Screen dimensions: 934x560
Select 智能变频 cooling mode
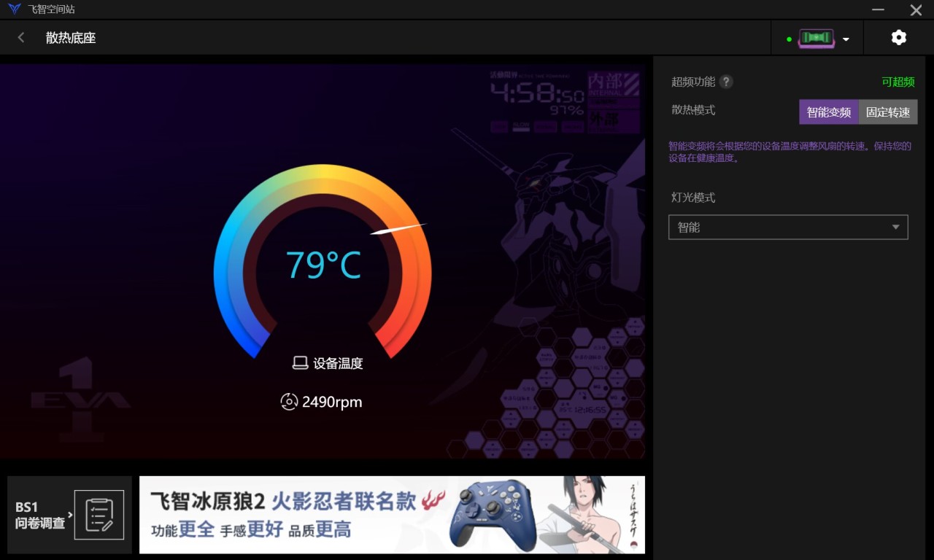point(829,112)
